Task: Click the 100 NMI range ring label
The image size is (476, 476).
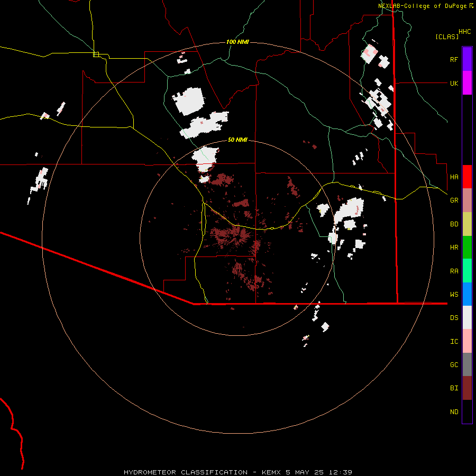Action: click(x=237, y=42)
